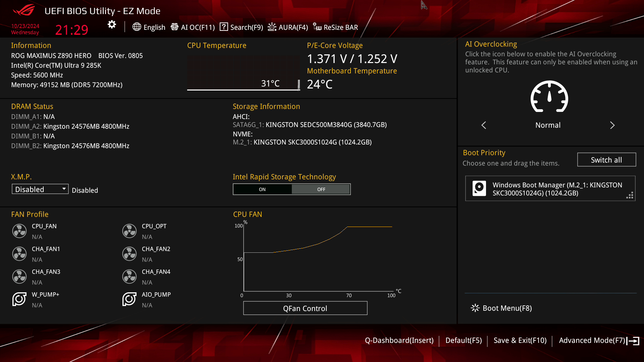Open AURA(F4) menu item
Image resolution: width=644 pixels, height=362 pixels.
(x=288, y=27)
